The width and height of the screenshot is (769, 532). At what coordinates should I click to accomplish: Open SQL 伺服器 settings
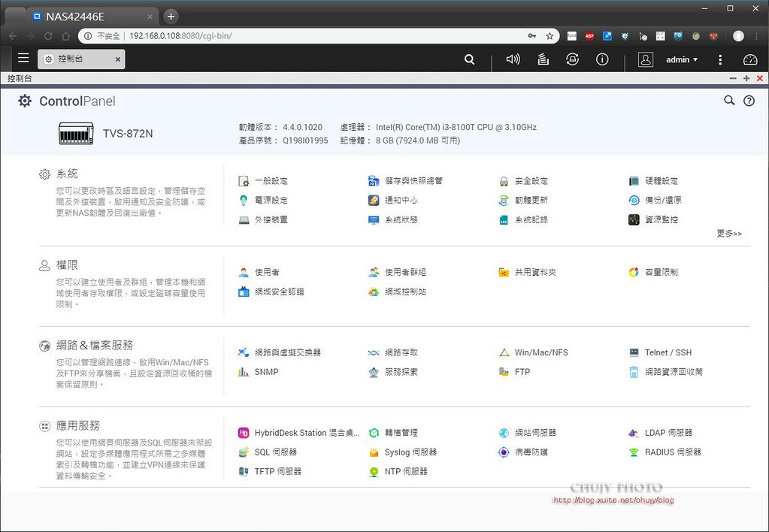[268, 452]
